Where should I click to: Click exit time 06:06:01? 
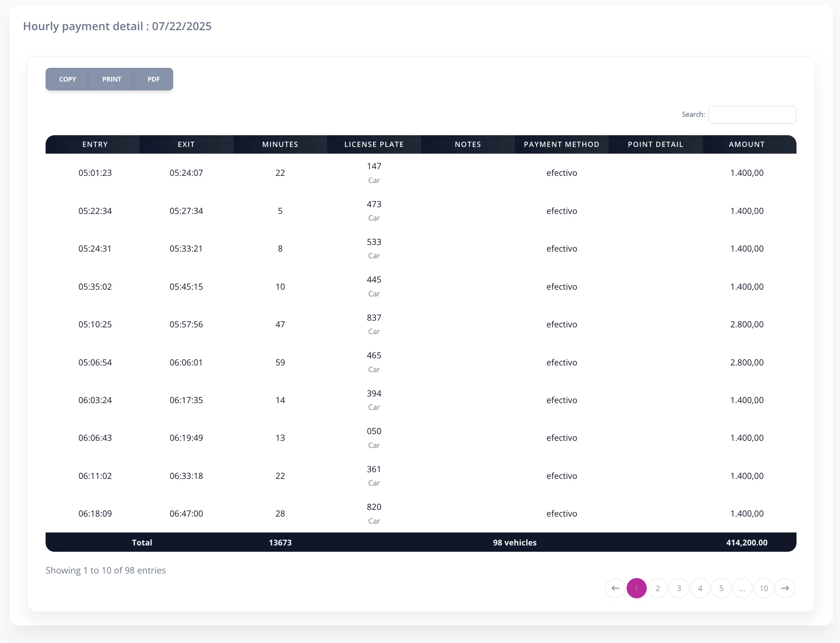coord(186,363)
